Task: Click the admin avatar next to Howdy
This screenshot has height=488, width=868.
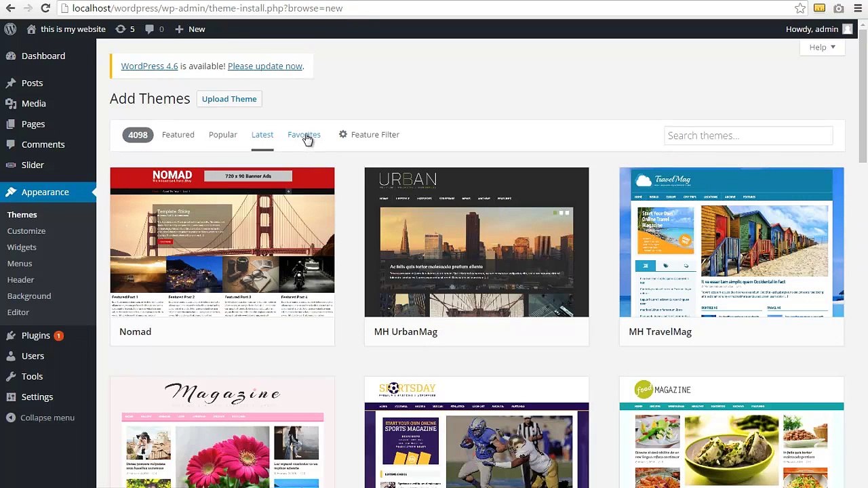Action: [847, 29]
